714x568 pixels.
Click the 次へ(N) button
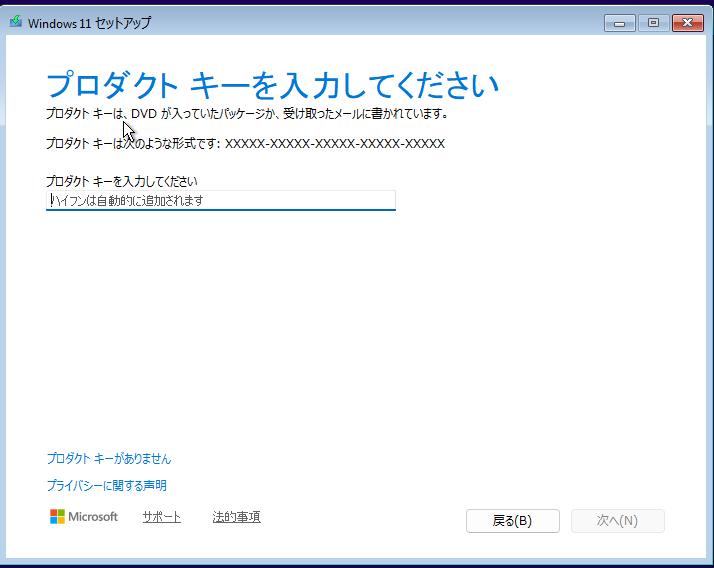tap(618, 521)
